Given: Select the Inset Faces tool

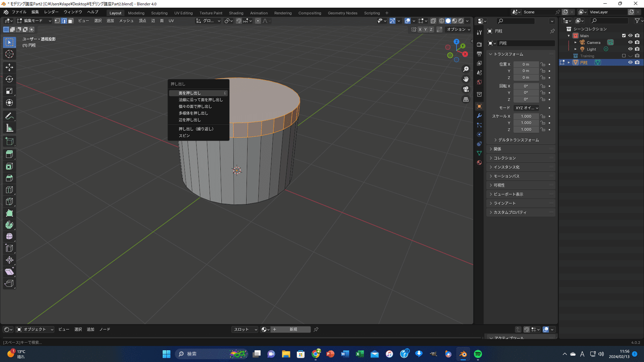Looking at the screenshot, I should click(10, 166).
